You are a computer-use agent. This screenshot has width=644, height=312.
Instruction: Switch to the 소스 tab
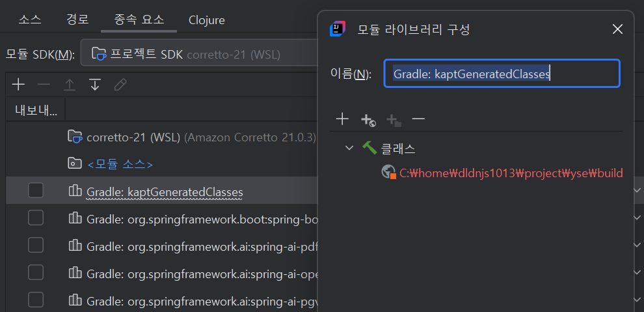(30, 20)
